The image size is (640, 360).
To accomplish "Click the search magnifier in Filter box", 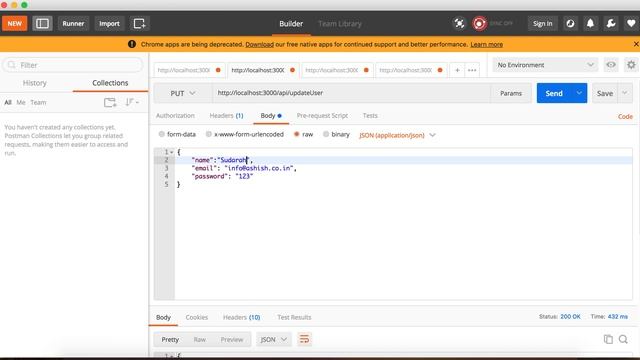I will (x=12, y=65).
